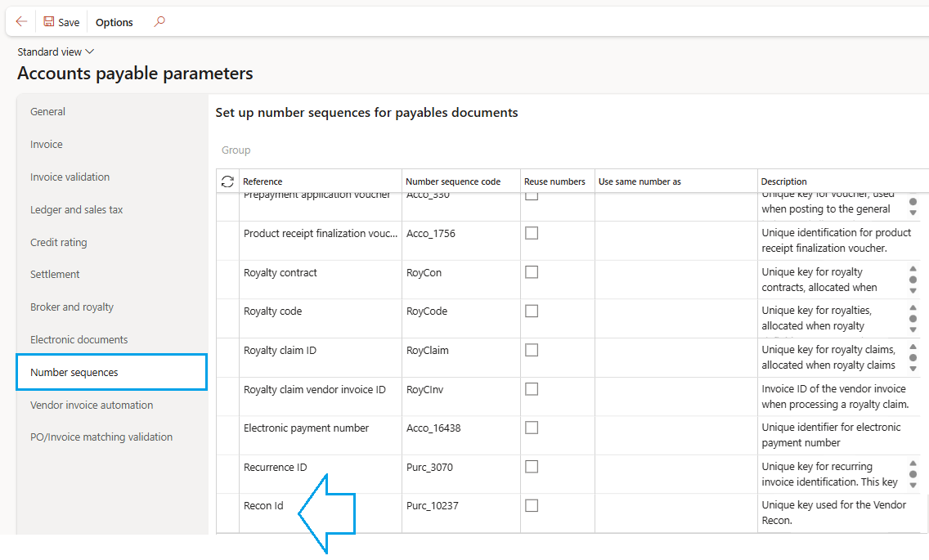Open the search magnifier icon
Viewport: 929px width, 560px height.
(159, 22)
